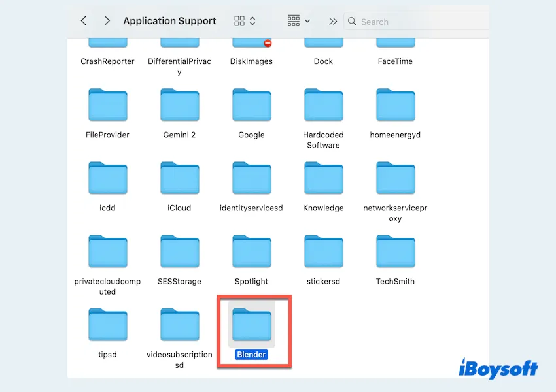Select the tipsd folder icon
Image resolution: width=556 pixels, height=392 pixels.
click(108, 325)
